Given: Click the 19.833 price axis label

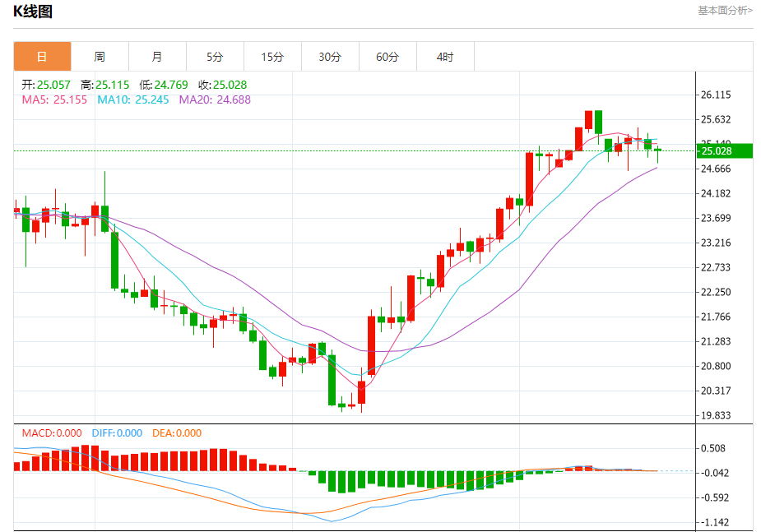Looking at the screenshot, I should (716, 415).
